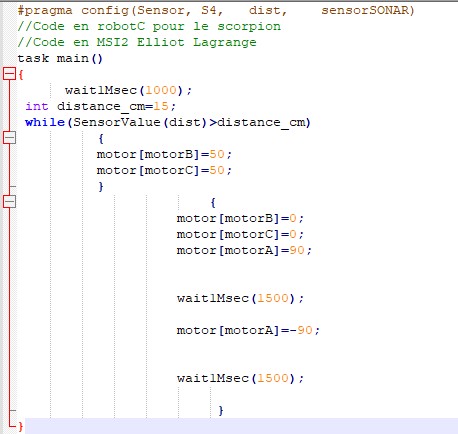Click the motor[motorA]=90 line

coord(244,250)
